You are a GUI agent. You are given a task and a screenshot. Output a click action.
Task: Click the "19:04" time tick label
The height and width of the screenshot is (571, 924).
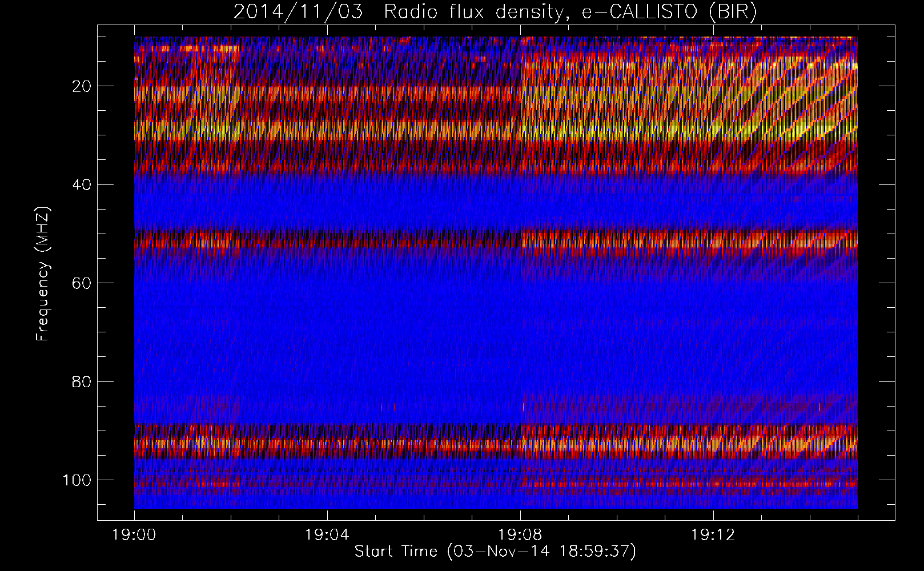(x=327, y=535)
